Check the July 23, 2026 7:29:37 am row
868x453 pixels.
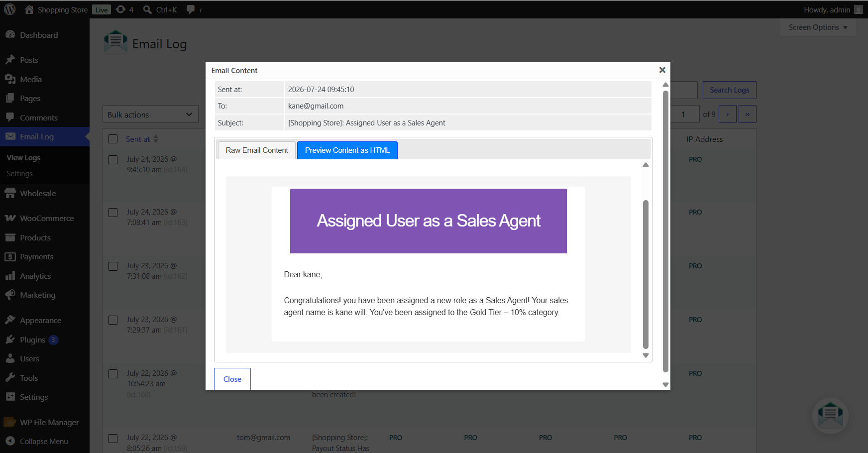[x=113, y=320]
